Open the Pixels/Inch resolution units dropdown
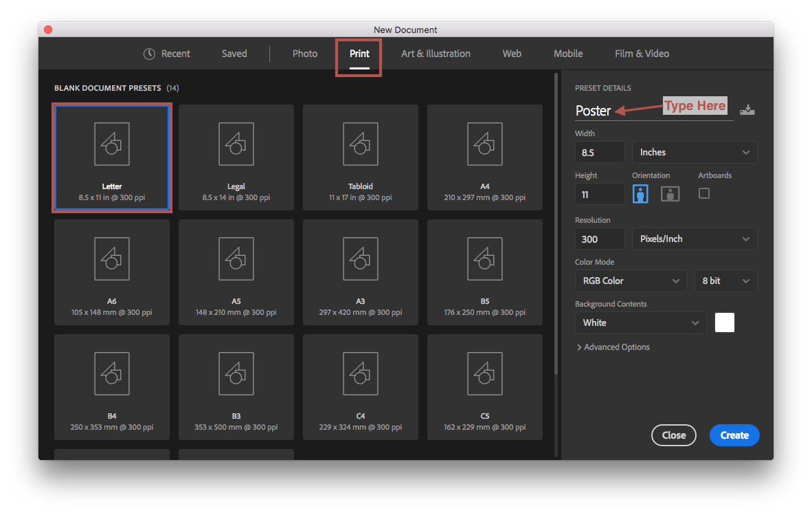812x515 pixels. pos(695,239)
